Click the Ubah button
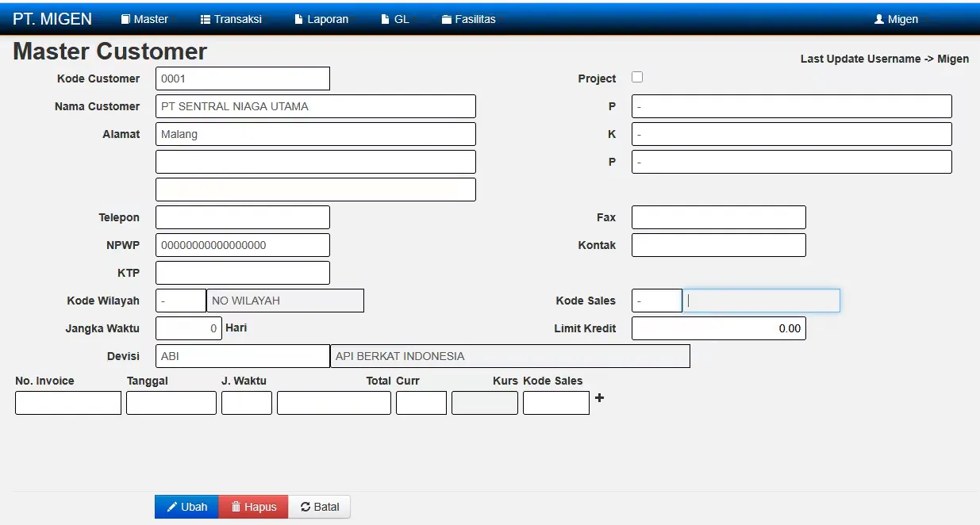 (x=186, y=507)
